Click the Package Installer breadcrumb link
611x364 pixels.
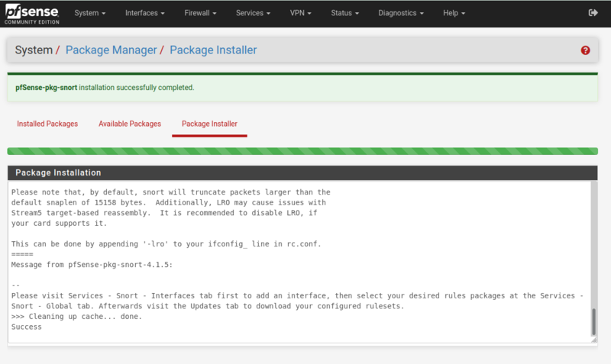[213, 50]
